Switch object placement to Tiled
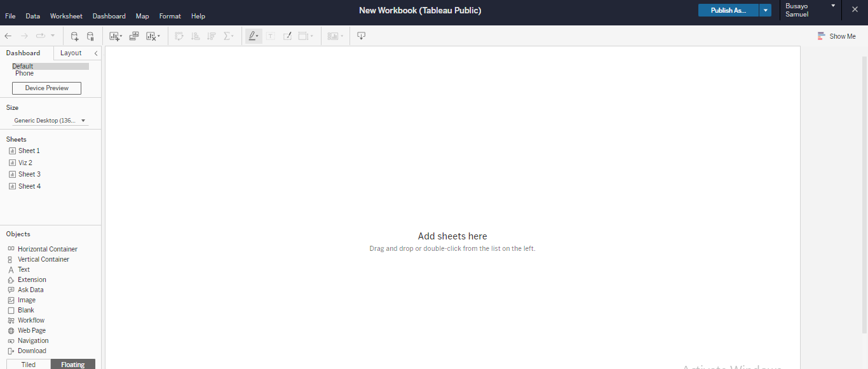This screenshot has height=369, width=868. click(29, 365)
